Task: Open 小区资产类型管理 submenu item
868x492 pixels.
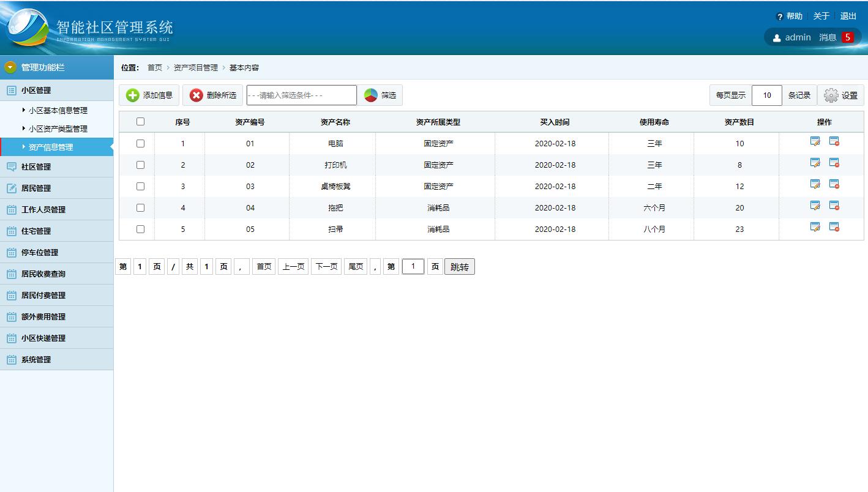Action: (58, 129)
